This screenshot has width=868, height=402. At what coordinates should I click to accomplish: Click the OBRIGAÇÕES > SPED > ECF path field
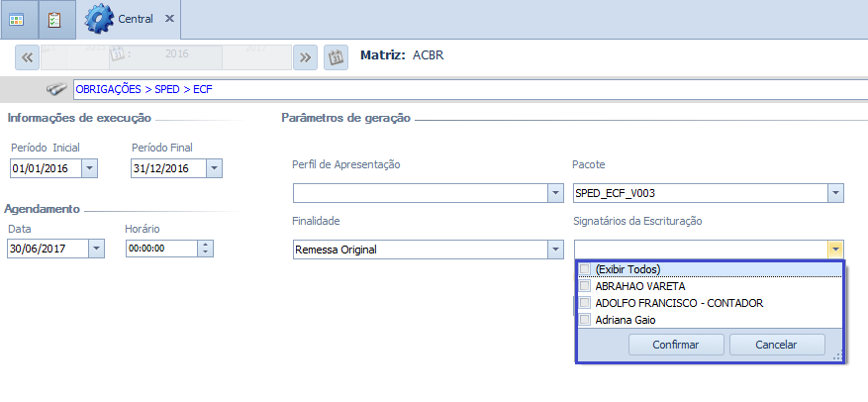click(465, 89)
